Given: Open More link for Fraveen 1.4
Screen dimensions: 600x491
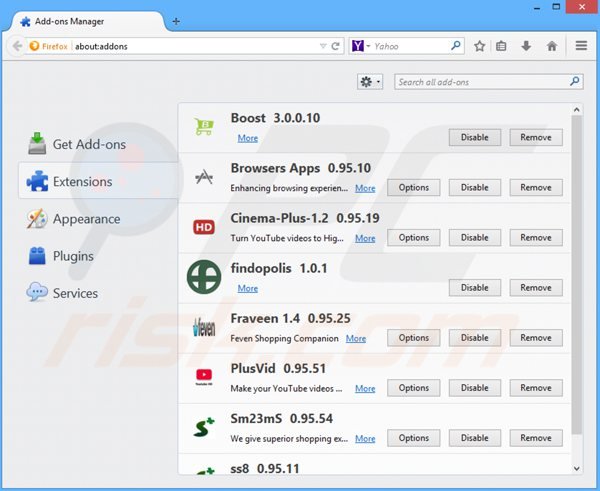Looking at the screenshot, I should pyautogui.click(x=356, y=339).
